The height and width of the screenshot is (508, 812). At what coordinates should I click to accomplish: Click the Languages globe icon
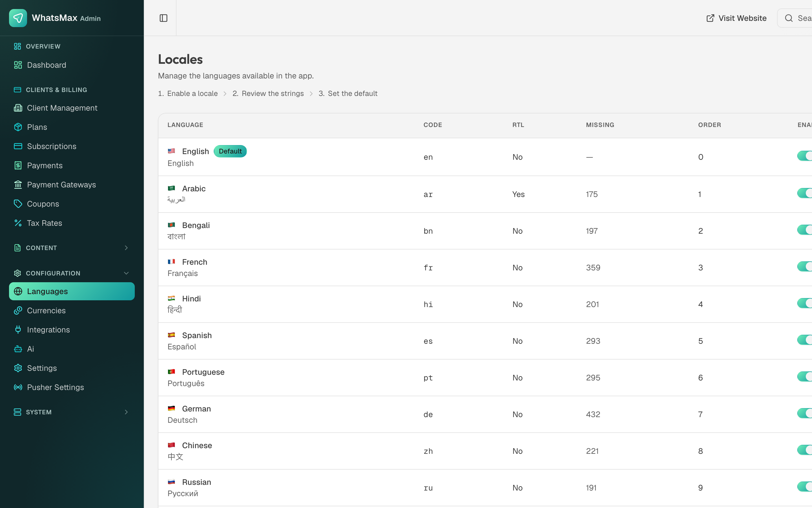[18, 291]
